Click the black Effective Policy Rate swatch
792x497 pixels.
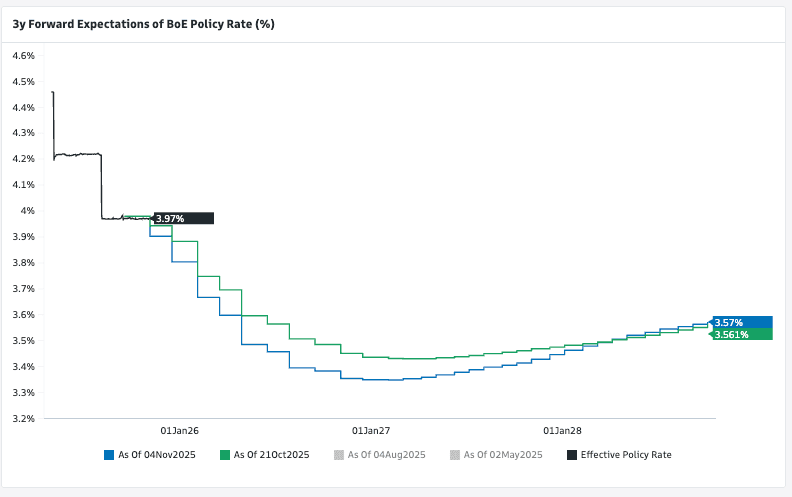click(572, 455)
